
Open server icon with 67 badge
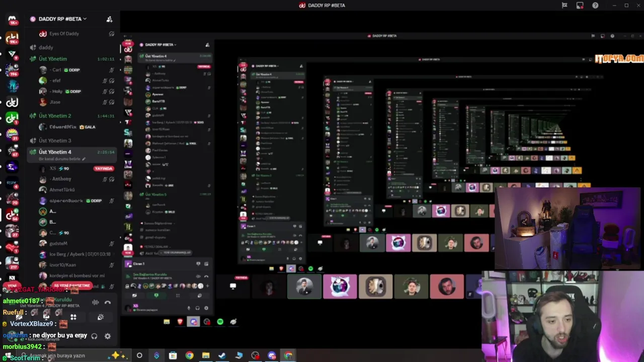(x=12, y=150)
